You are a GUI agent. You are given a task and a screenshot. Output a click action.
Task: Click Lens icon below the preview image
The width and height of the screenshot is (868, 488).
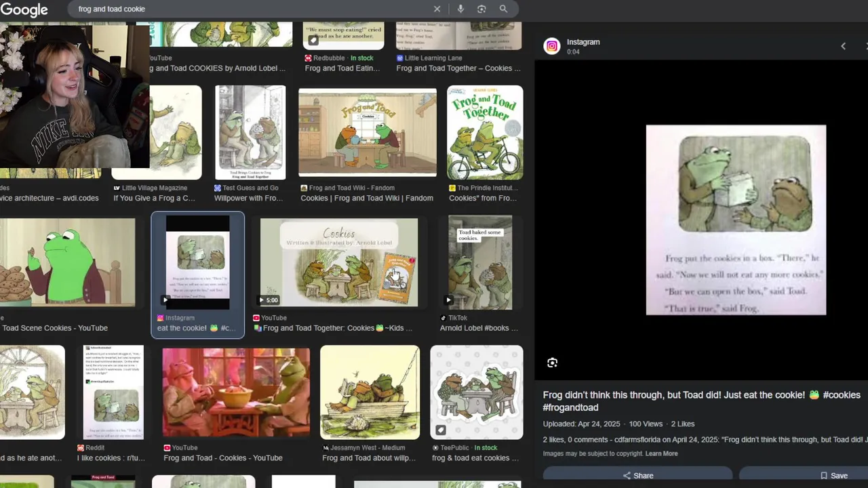(552, 363)
